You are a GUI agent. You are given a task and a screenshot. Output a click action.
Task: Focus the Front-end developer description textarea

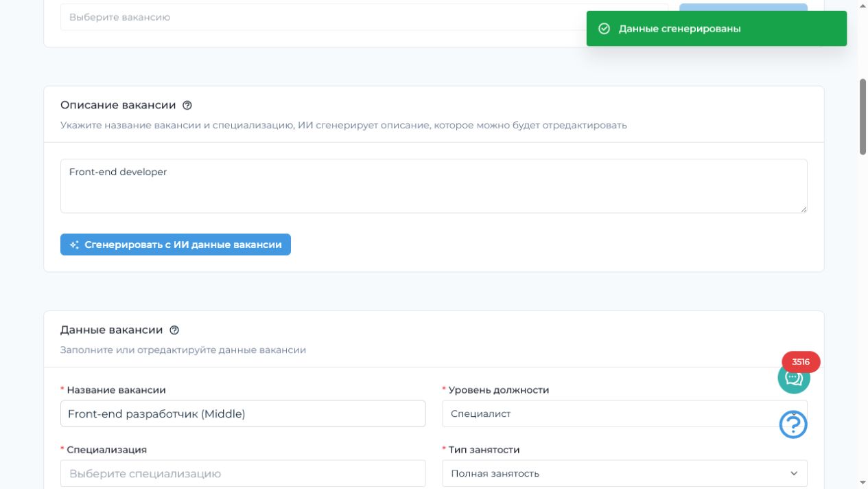point(434,186)
